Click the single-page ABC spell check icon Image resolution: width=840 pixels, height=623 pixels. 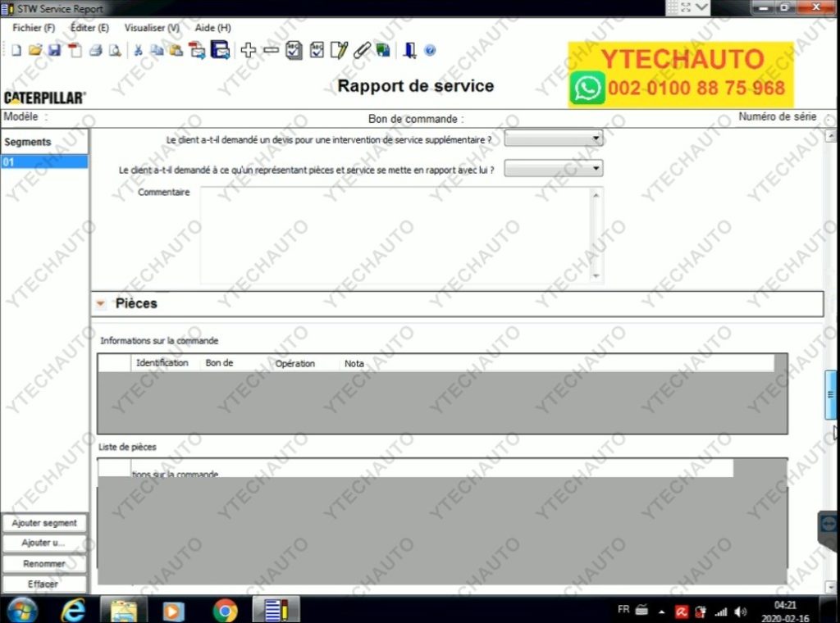[x=317, y=50]
